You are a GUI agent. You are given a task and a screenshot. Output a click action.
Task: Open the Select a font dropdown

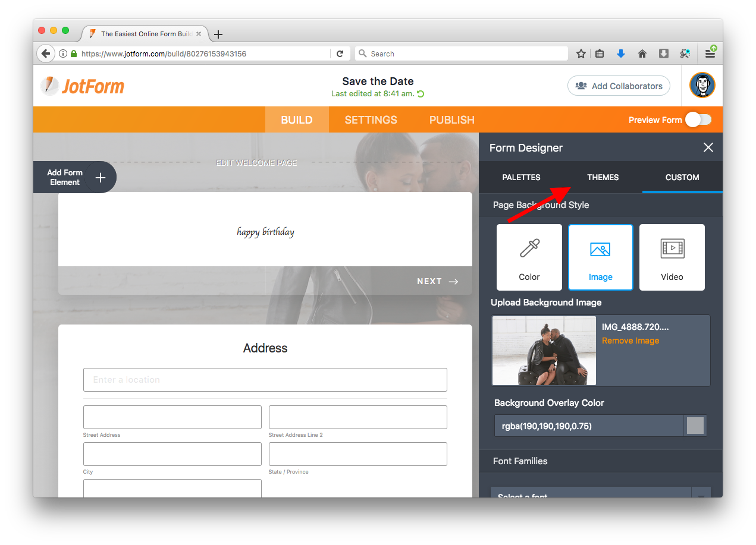click(x=590, y=494)
